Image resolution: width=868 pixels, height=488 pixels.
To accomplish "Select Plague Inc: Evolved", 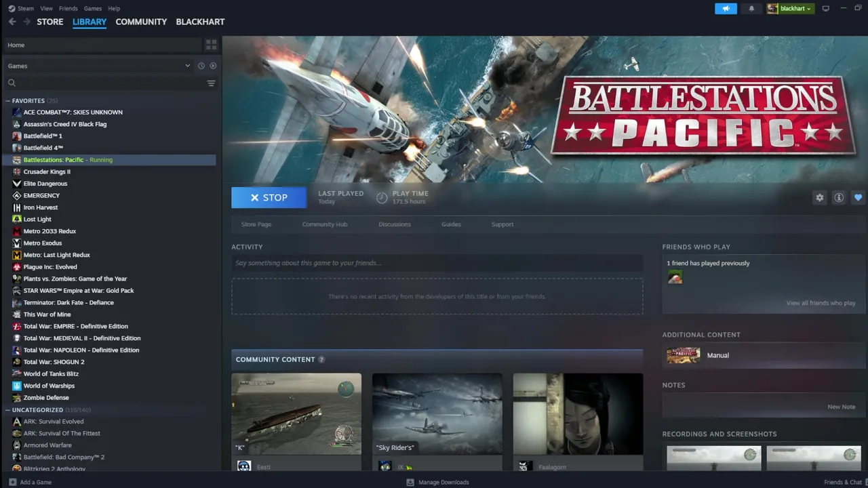I will (50, 267).
